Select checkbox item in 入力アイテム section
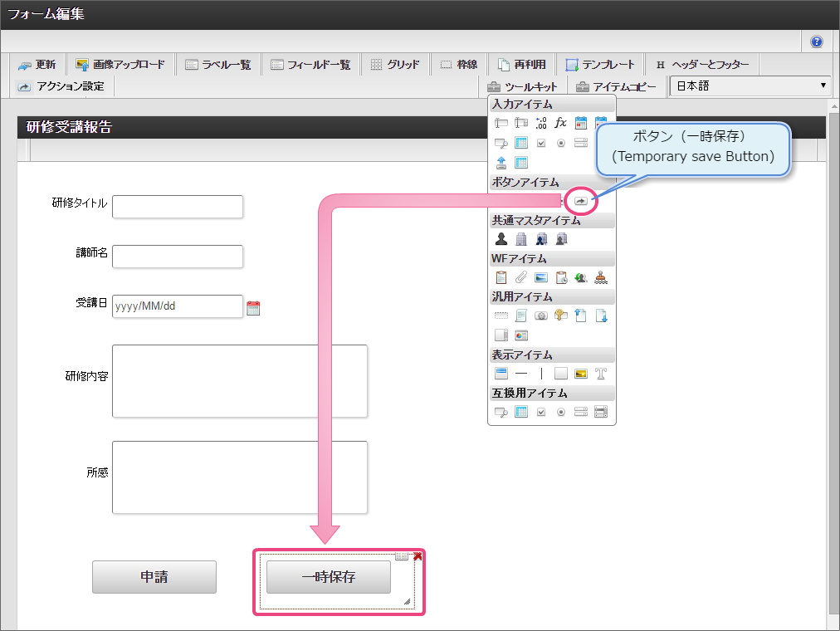The width and height of the screenshot is (840, 631). [540, 143]
